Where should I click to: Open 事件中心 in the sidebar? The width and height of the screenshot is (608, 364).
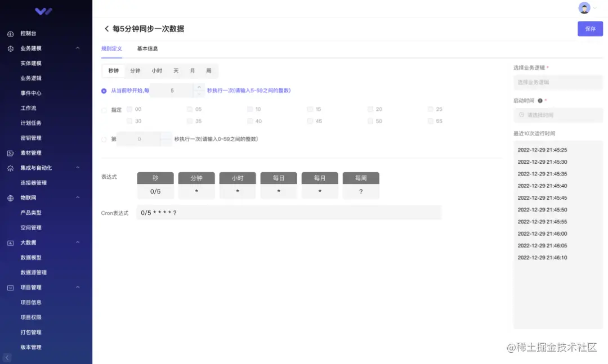click(x=31, y=93)
